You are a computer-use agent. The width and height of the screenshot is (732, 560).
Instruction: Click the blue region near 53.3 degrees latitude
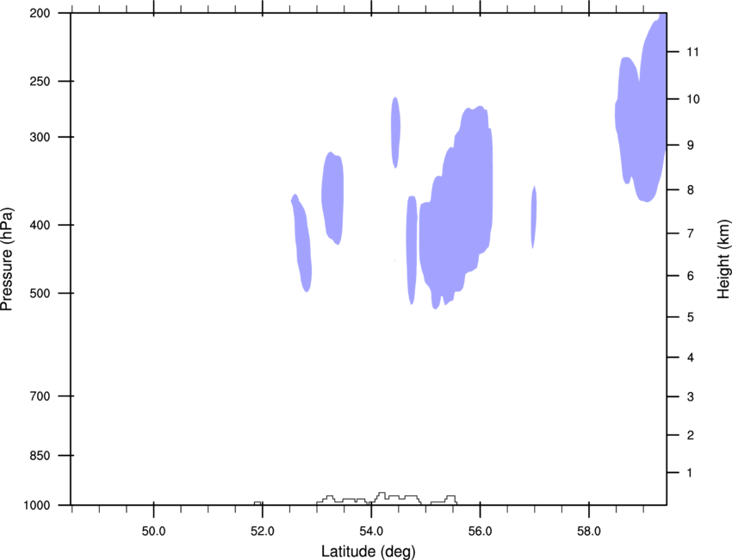[x=333, y=198]
